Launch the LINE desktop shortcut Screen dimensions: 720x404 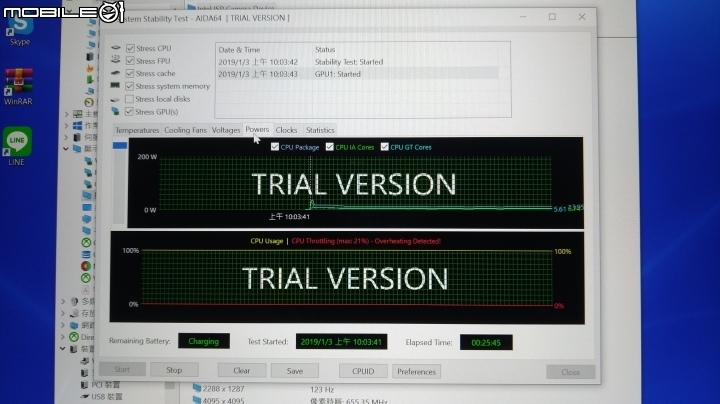[x=17, y=146]
